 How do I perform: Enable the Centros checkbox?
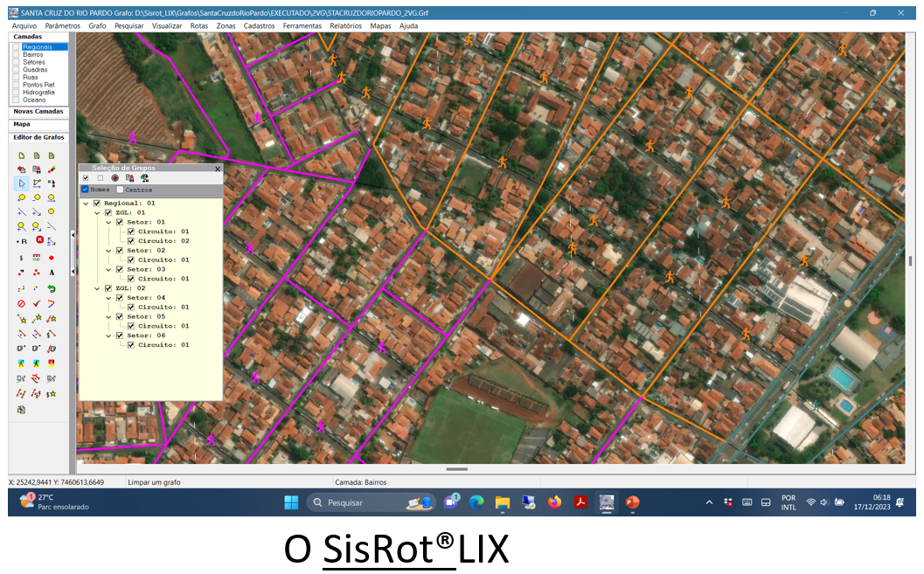pos(121,190)
